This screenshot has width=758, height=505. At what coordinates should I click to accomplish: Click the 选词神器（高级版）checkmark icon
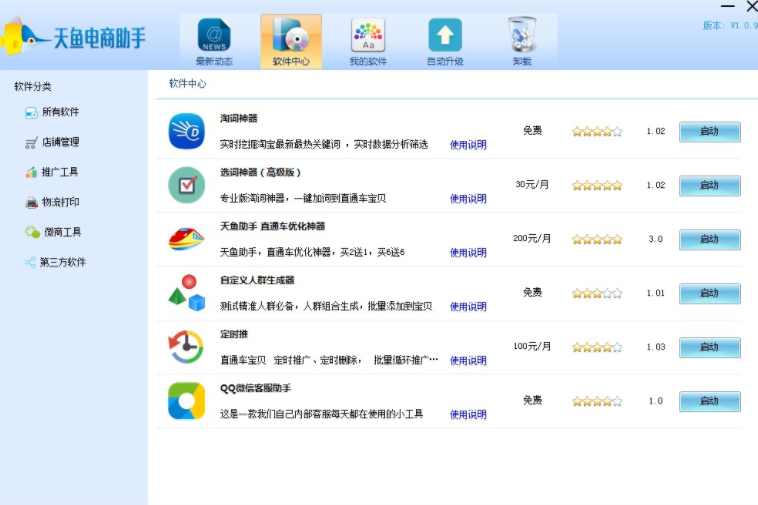point(187,185)
